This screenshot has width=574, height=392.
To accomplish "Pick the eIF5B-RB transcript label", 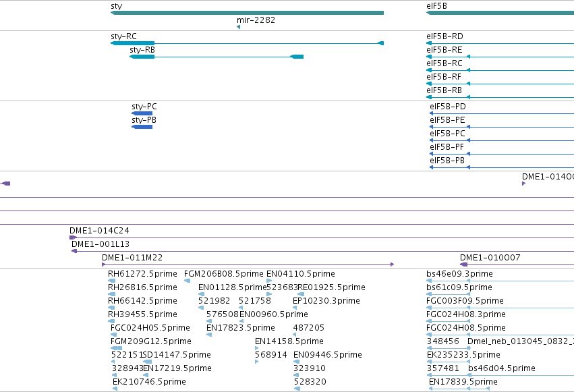I will pyautogui.click(x=444, y=90).
